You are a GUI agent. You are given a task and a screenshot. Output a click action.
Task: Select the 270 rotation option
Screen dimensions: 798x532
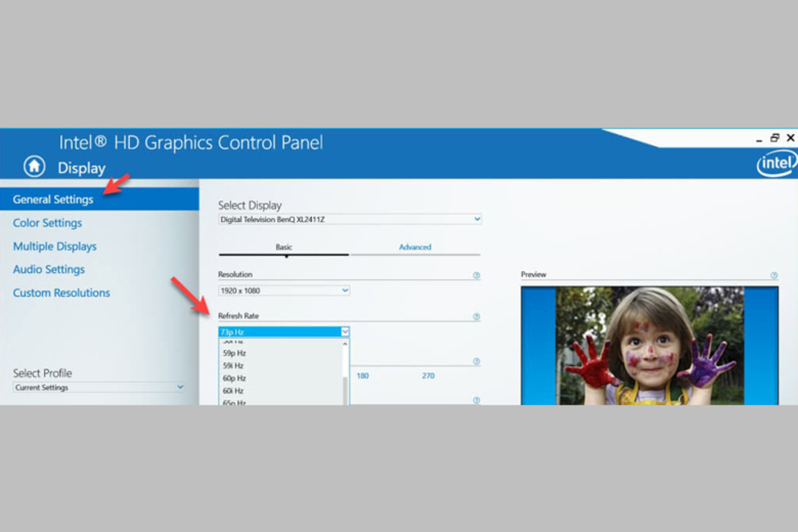[x=428, y=376]
